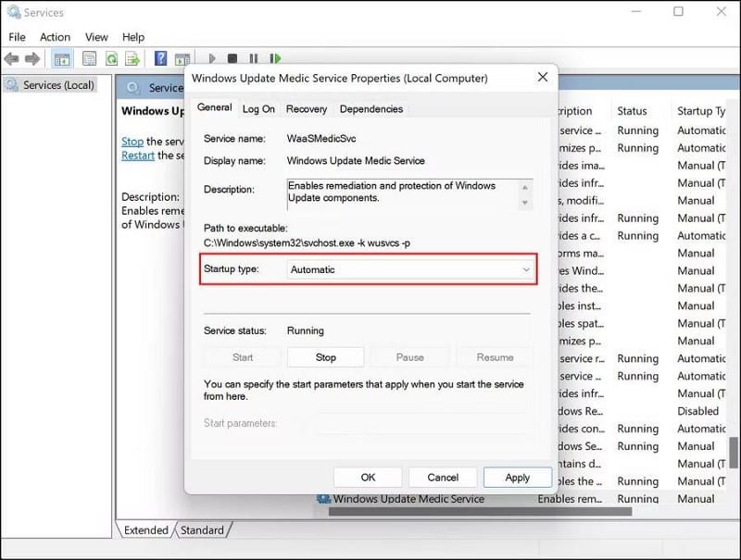Stop the service using the black square icon
Screen dimensions: 741x560
[233, 58]
